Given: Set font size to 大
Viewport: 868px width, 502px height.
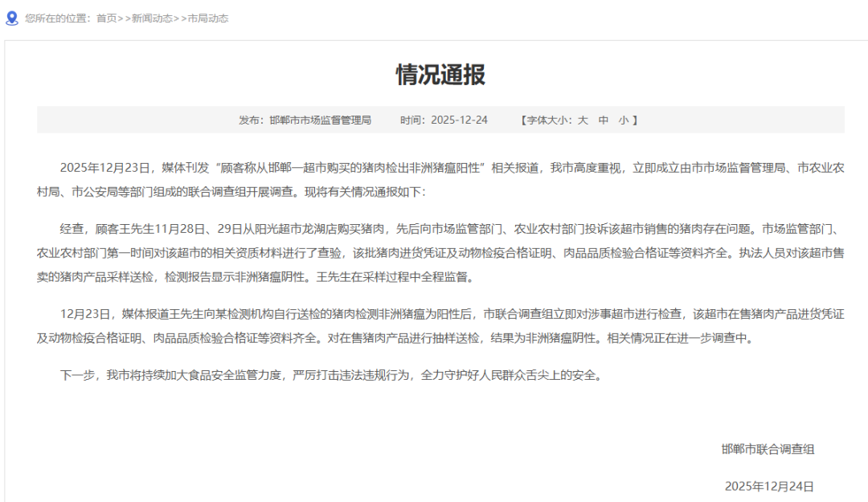Looking at the screenshot, I should point(583,120).
